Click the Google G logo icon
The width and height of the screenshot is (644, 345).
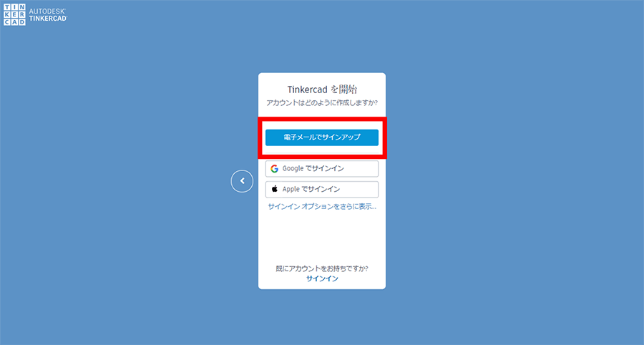tap(274, 169)
